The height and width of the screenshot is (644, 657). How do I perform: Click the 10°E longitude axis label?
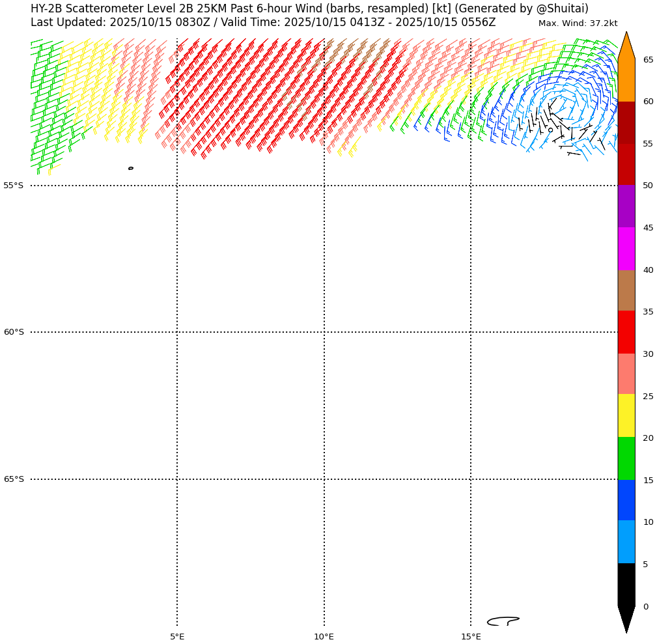324,636
